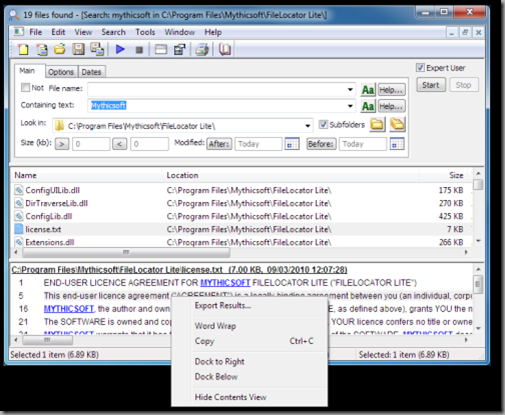Choose Export Results... from context menu
Image resolution: width=505 pixels, height=415 pixels.
tap(223, 306)
